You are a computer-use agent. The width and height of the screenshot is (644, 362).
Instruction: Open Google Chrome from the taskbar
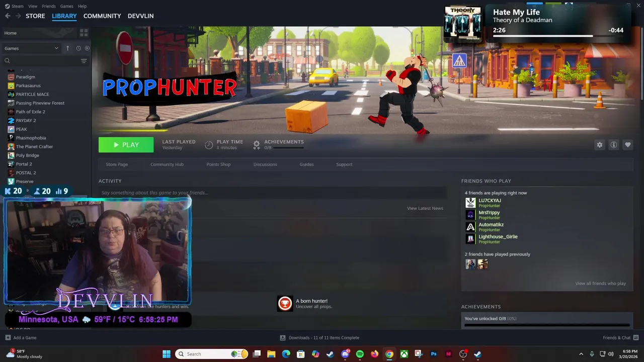(389, 354)
